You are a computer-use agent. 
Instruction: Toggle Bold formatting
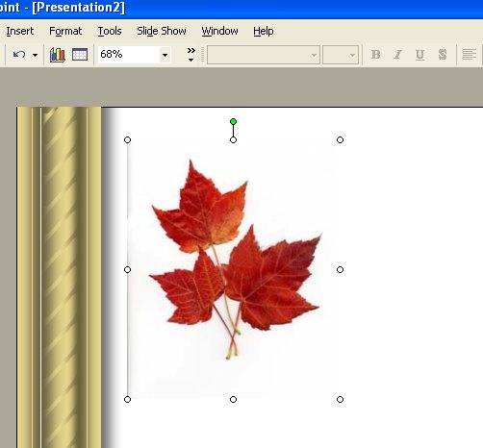(375, 55)
